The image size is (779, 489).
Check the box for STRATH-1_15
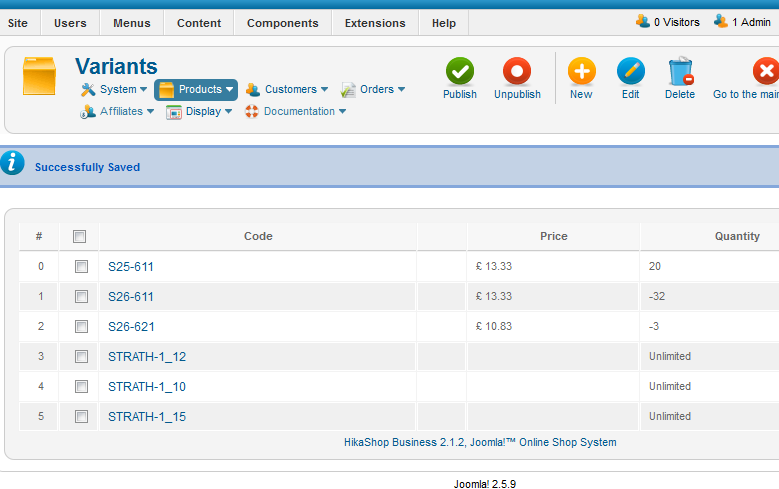tap(81, 416)
